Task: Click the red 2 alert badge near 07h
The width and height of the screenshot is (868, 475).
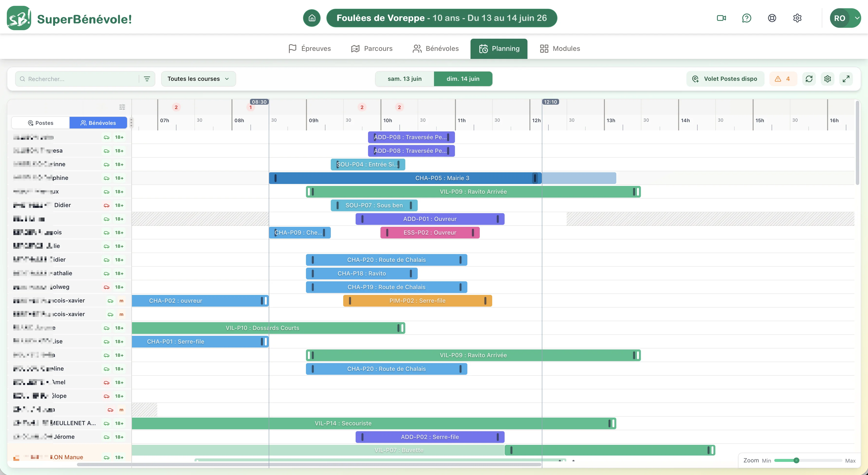Action: tap(176, 107)
